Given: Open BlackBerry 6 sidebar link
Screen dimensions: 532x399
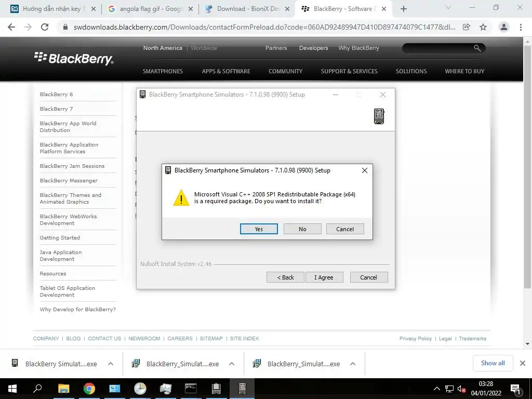Looking at the screenshot, I should tap(56, 95).
